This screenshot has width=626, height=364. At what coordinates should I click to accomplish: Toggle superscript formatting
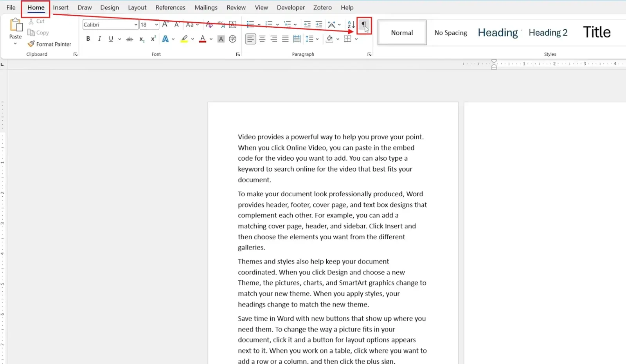point(153,39)
